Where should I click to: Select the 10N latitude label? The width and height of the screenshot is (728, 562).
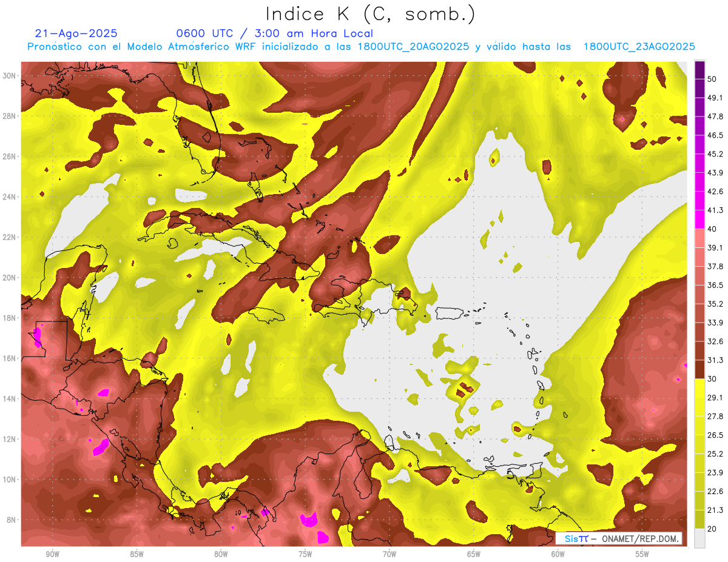click(x=10, y=480)
